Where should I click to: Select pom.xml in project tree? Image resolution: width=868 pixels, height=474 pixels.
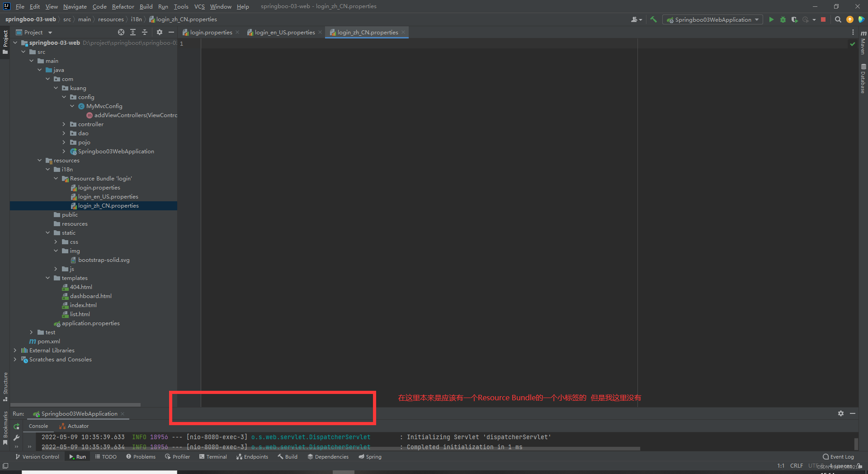tap(48, 341)
